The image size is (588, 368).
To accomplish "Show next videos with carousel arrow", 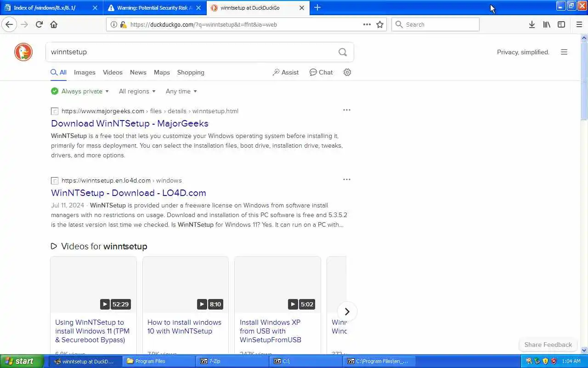I will [x=347, y=311].
